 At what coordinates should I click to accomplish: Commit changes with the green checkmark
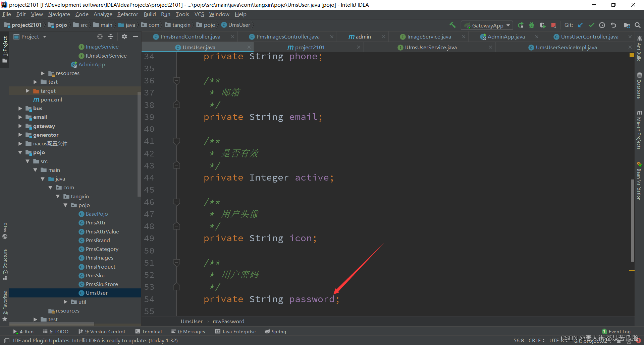point(591,25)
